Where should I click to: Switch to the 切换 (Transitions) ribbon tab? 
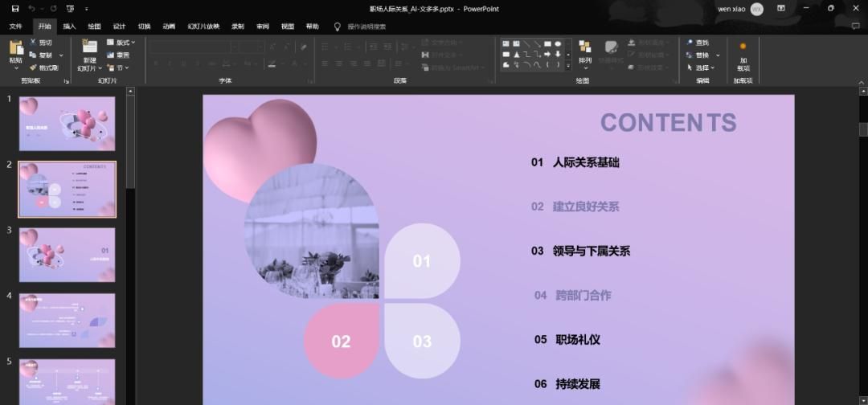pyautogui.click(x=144, y=27)
